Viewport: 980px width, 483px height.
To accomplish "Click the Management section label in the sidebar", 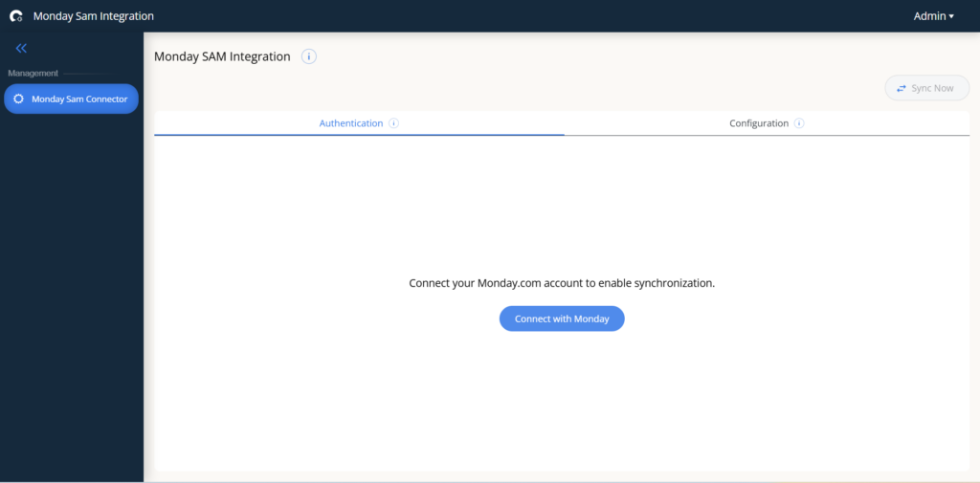I will tap(33, 73).
